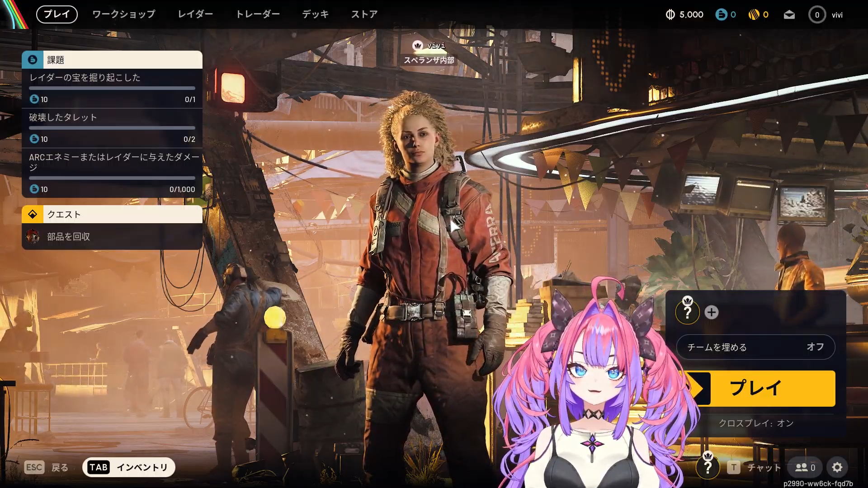Click the crowned question-mark party leader avatar
Viewport: 868px width, 488px height.
[x=687, y=311]
